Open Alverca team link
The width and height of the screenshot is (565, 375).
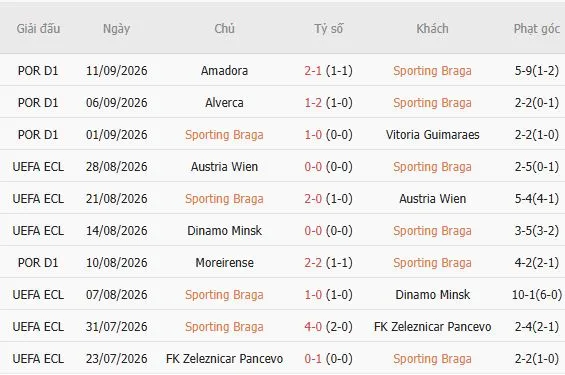click(224, 103)
